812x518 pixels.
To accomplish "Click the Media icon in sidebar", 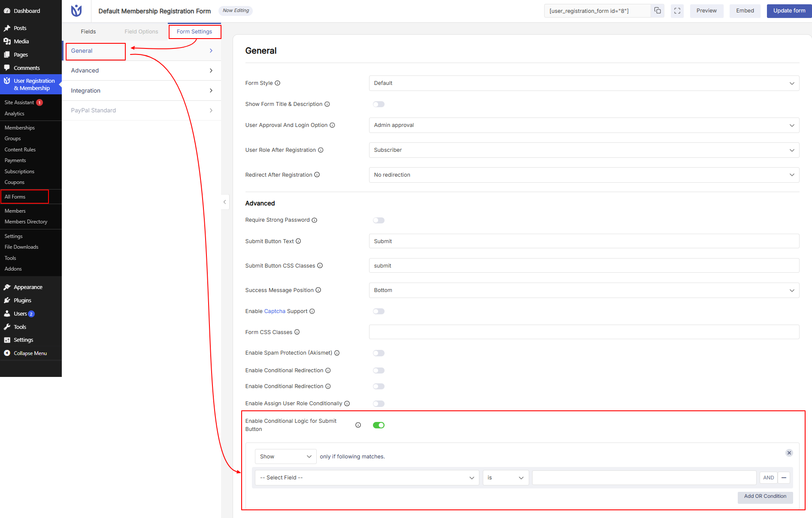I will coord(7,41).
